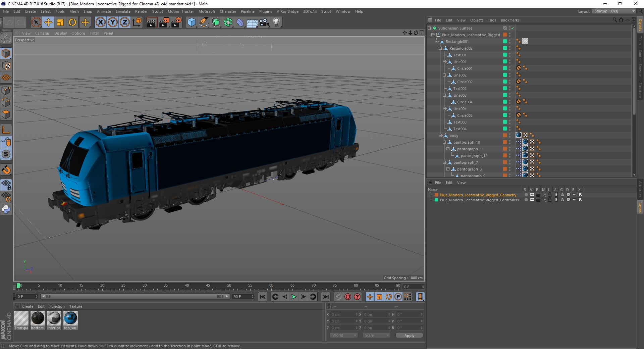Screen dimensions: 644x349
Task: Collapse the pantograph_10 node
Action: tap(444, 142)
